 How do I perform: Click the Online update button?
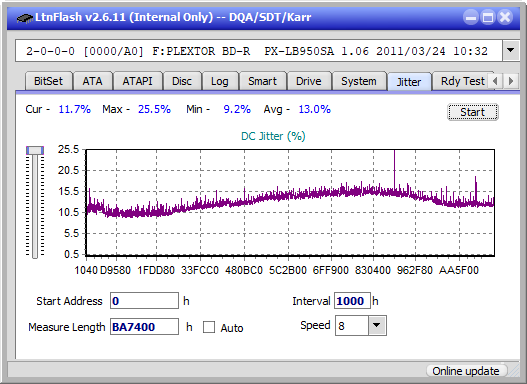(465, 371)
